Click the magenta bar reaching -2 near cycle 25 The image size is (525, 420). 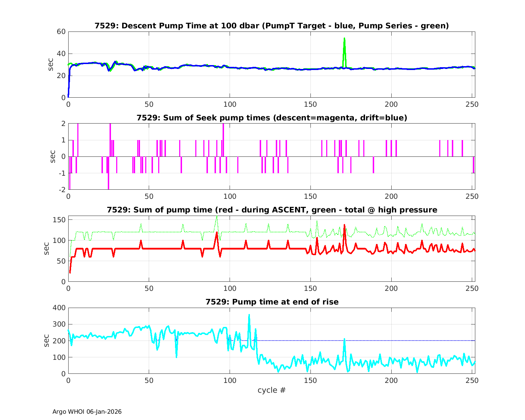tap(108, 182)
